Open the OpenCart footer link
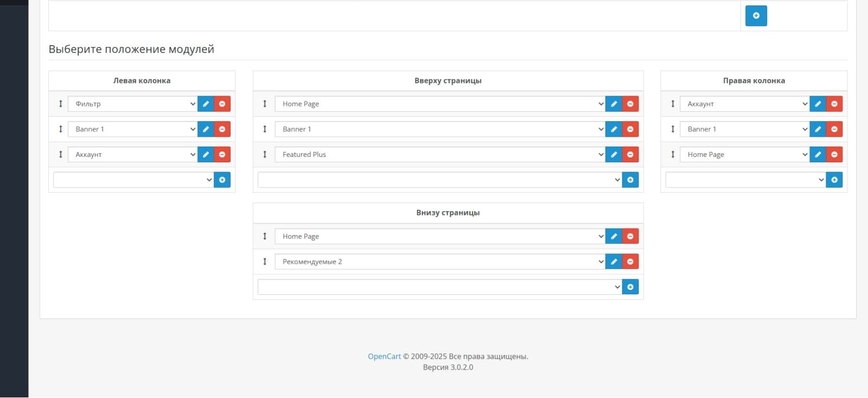The height and width of the screenshot is (398, 868). (384, 357)
